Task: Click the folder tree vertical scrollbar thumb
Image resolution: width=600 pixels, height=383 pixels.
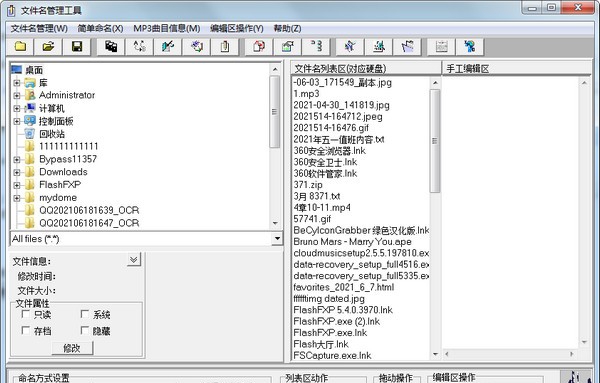Action: (x=274, y=112)
